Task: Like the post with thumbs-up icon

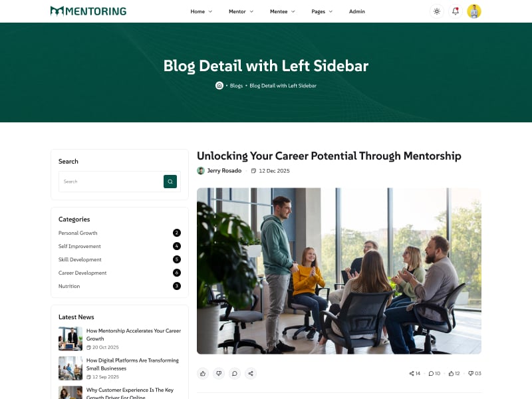Action: 203,374
